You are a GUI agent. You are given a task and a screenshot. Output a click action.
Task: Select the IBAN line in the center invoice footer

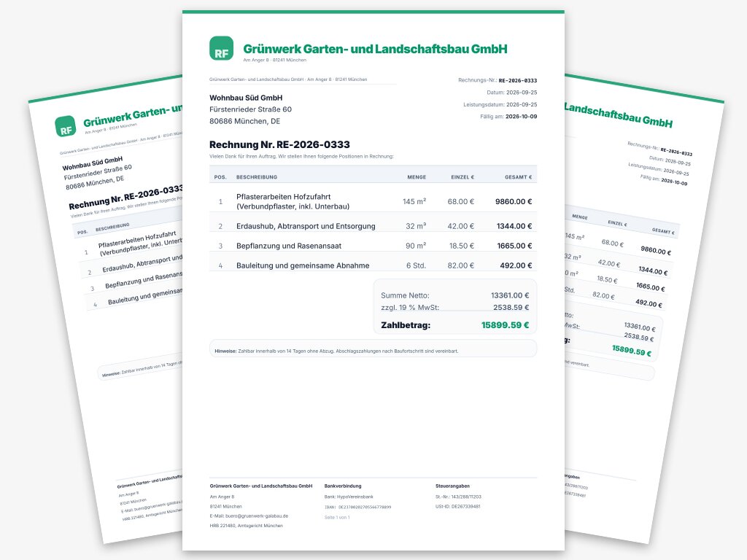click(x=357, y=507)
